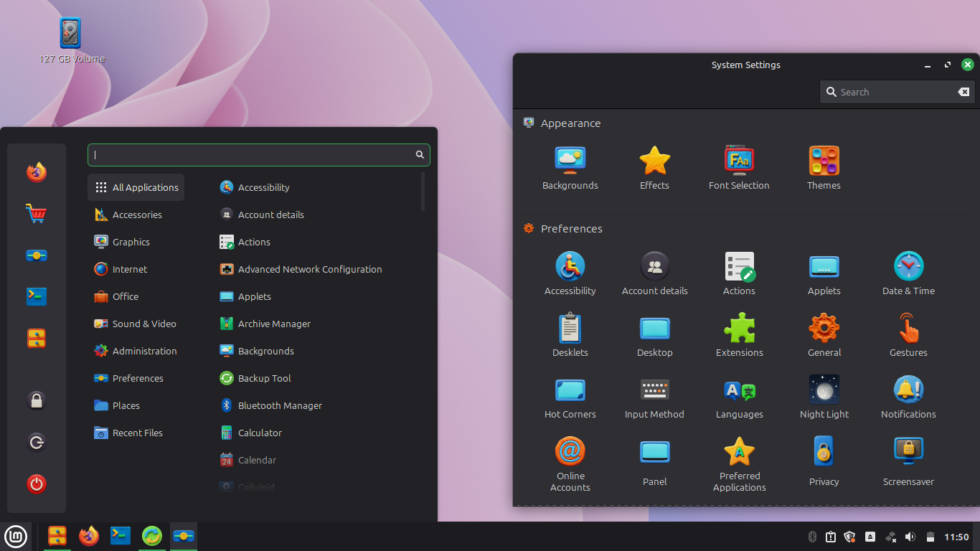Open the General settings

pyautogui.click(x=824, y=336)
